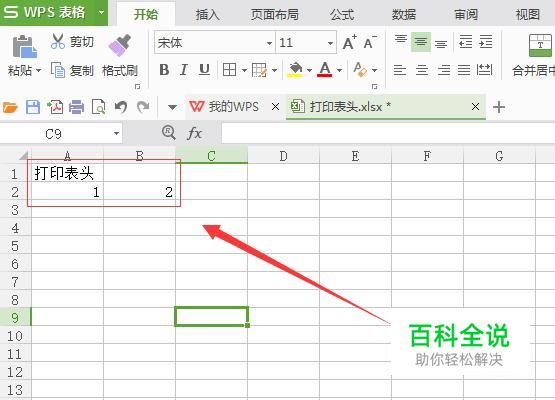This screenshot has width=555, height=400.
Task: Click the distributed alignment icon
Action: point(484,70)
